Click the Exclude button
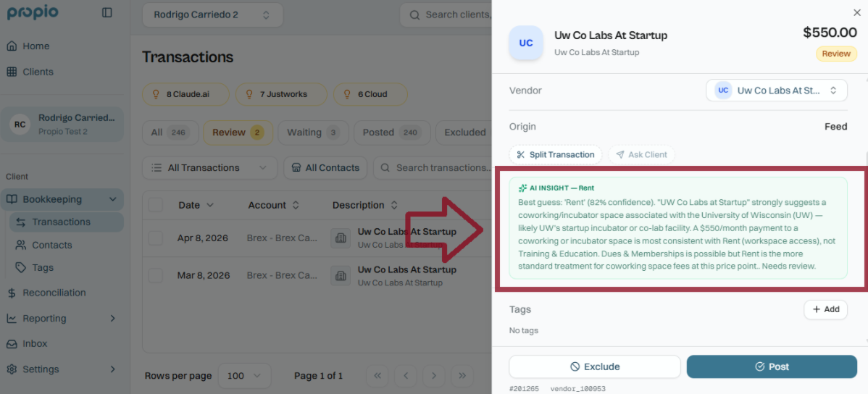 (x=594, y=366)
